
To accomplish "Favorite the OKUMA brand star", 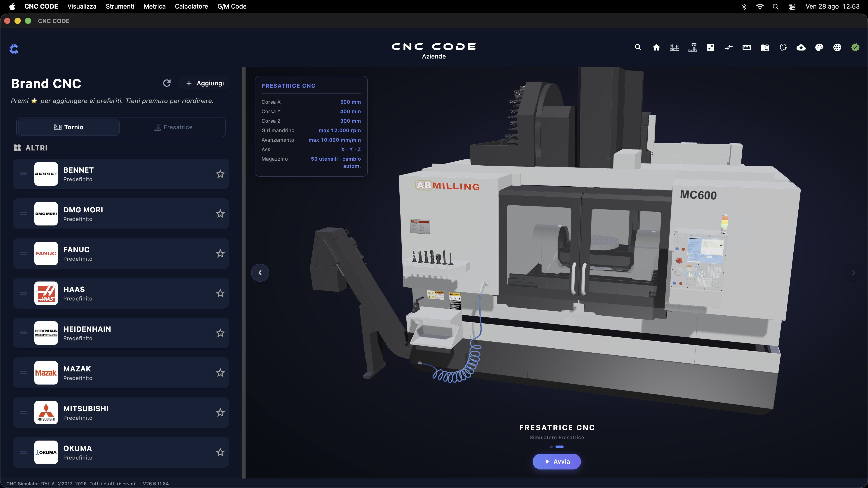I will 220,452.
